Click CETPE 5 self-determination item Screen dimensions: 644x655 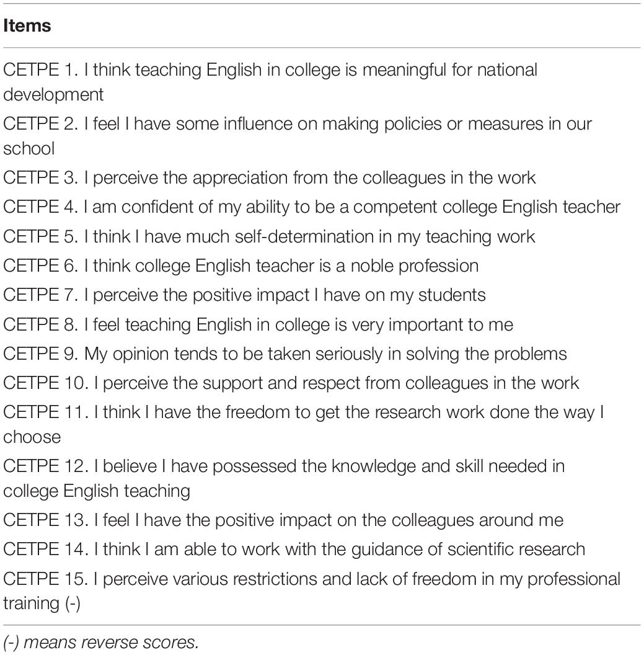coord(269,237)
